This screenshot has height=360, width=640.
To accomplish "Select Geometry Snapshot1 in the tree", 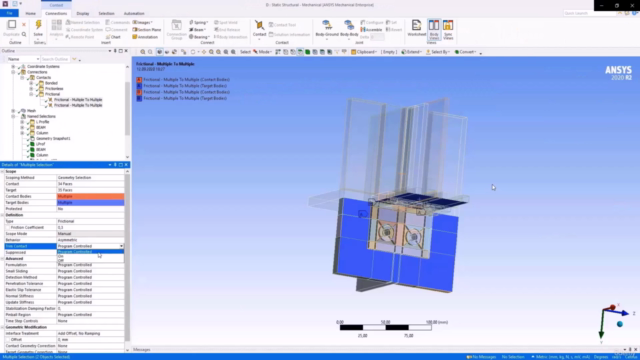I will coord(53,138).
